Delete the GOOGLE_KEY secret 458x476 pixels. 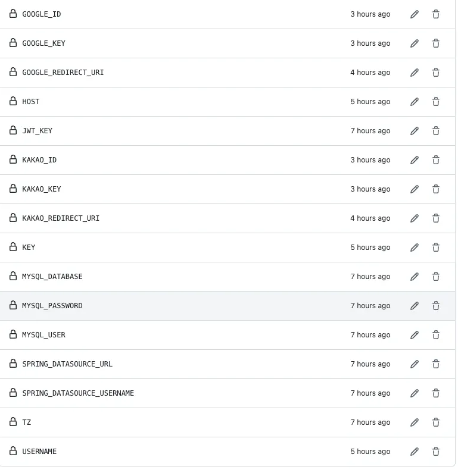436,43
